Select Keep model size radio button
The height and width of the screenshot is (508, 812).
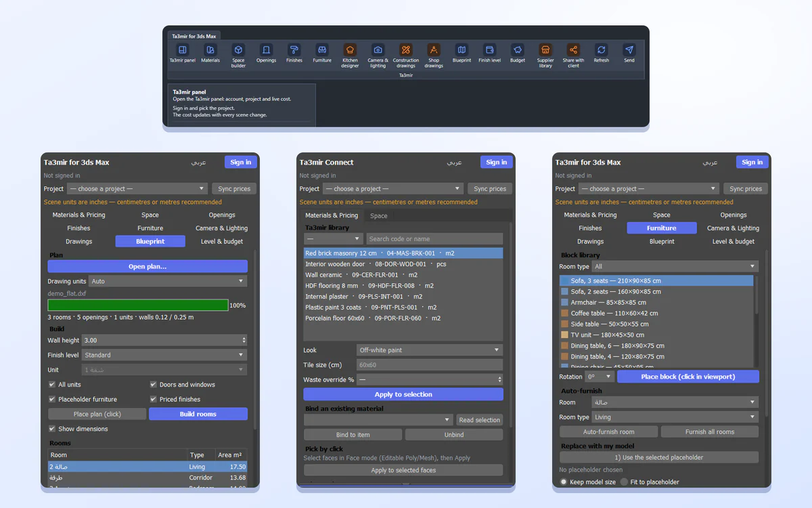click(564, 482)
